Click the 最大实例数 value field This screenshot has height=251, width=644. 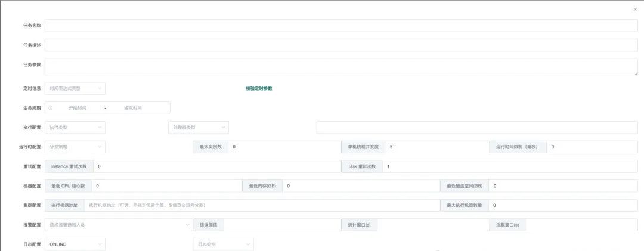click(x=284, y=147)
